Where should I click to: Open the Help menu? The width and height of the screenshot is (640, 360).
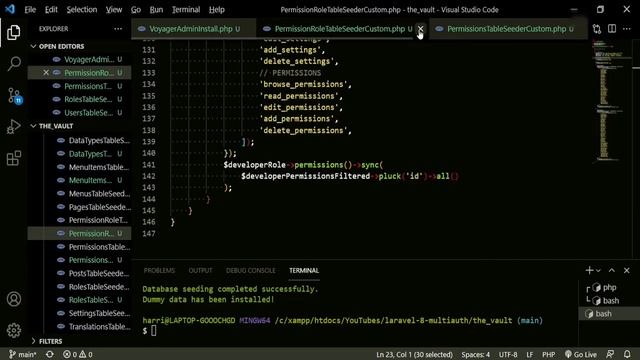tap(217, 9)
